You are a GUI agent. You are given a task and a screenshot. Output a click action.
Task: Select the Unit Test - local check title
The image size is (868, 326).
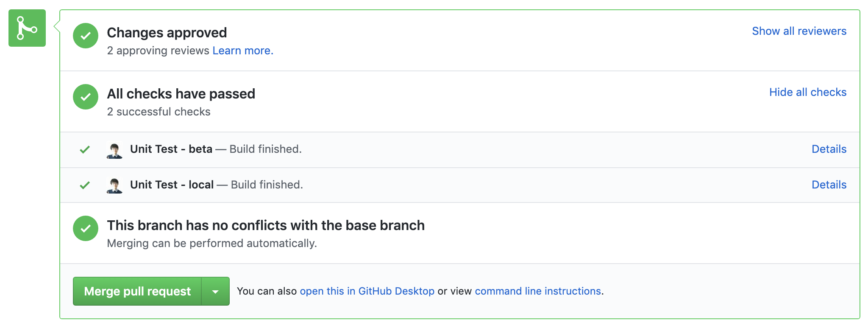(172, 185)
